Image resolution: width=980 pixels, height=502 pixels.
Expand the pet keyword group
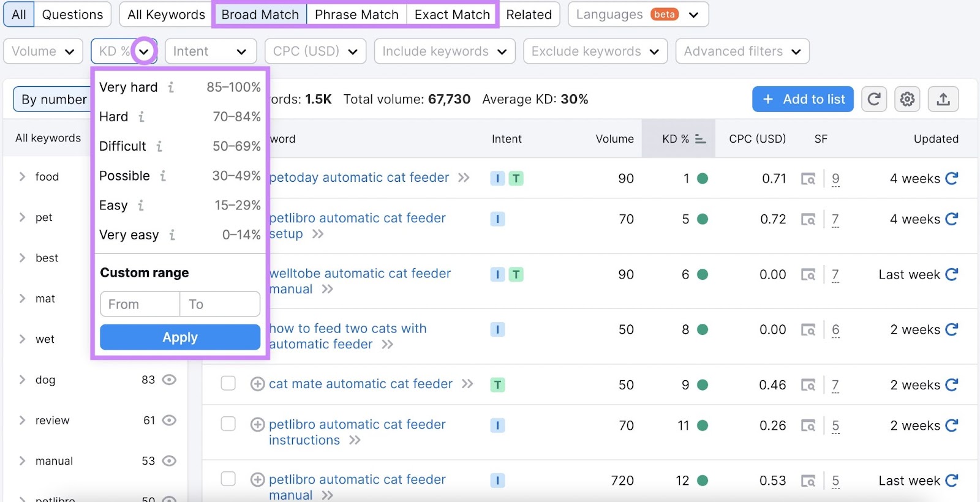point(22,217)
